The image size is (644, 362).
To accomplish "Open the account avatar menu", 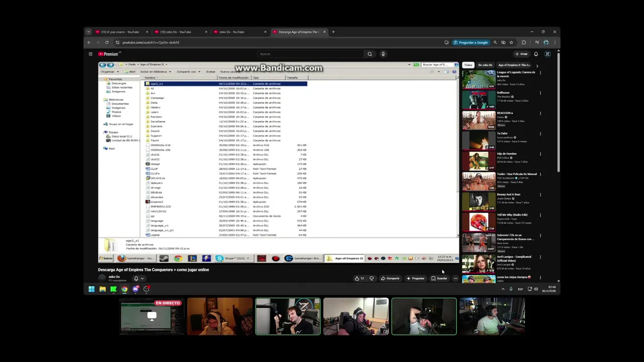I will 547,54.
